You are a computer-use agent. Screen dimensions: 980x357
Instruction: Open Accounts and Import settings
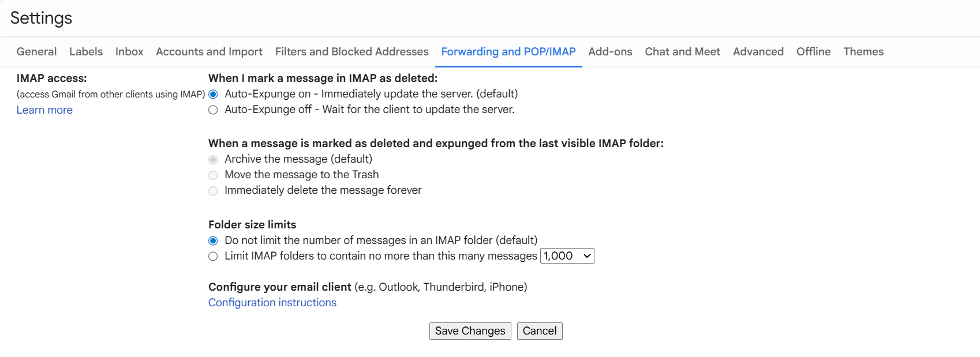point(208,51)
